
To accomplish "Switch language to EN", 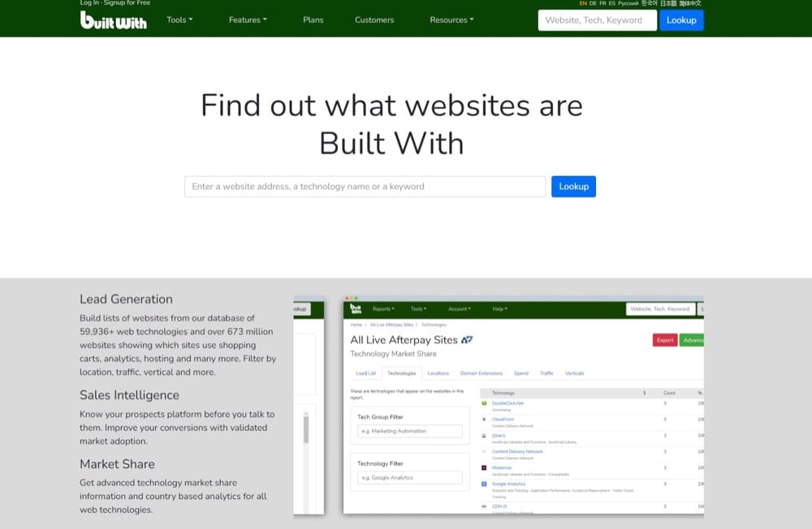I will [x=583, y=3].
